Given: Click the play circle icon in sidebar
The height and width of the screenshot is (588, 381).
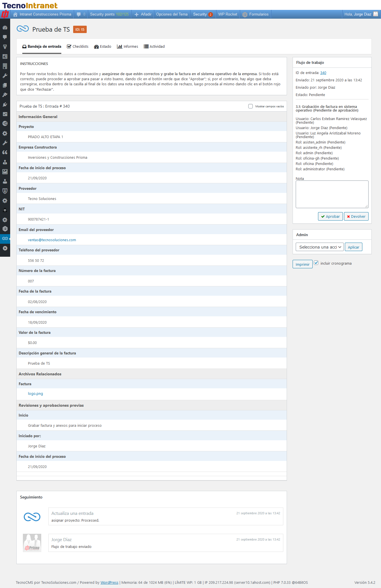Looking at the screenshot, I should (x=5, y=248).
